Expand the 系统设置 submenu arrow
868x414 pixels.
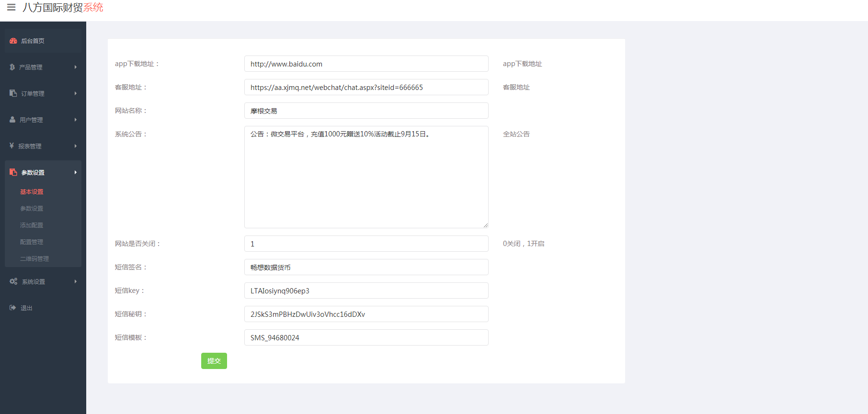tap(76, 281)
